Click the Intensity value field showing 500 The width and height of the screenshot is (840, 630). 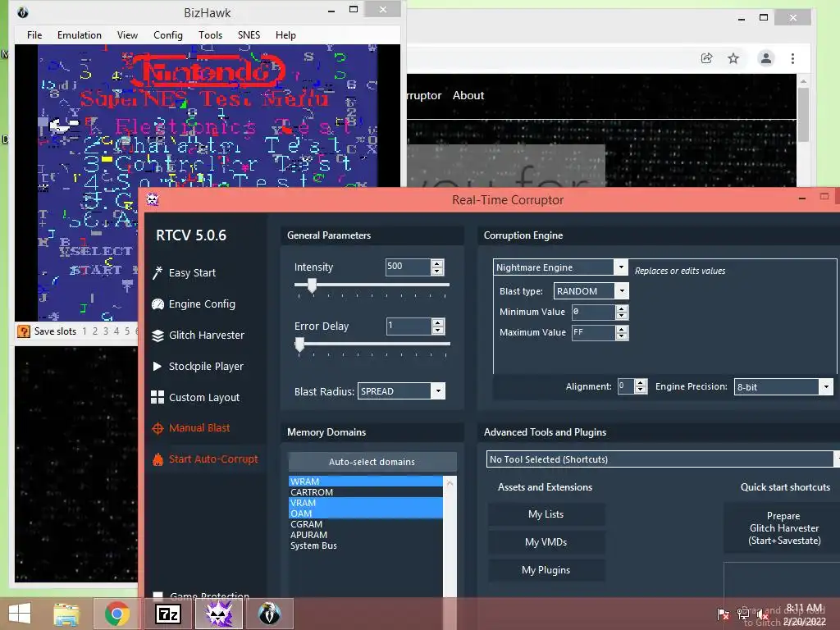pos(408,267)
